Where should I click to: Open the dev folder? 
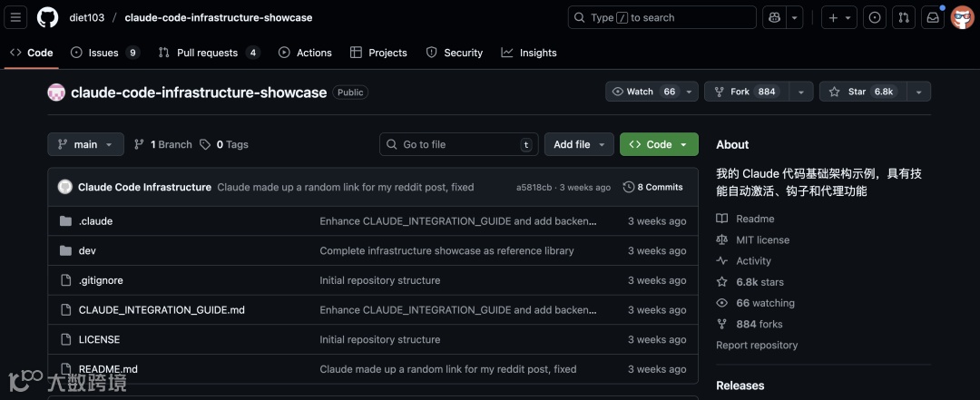coord(87,250)
